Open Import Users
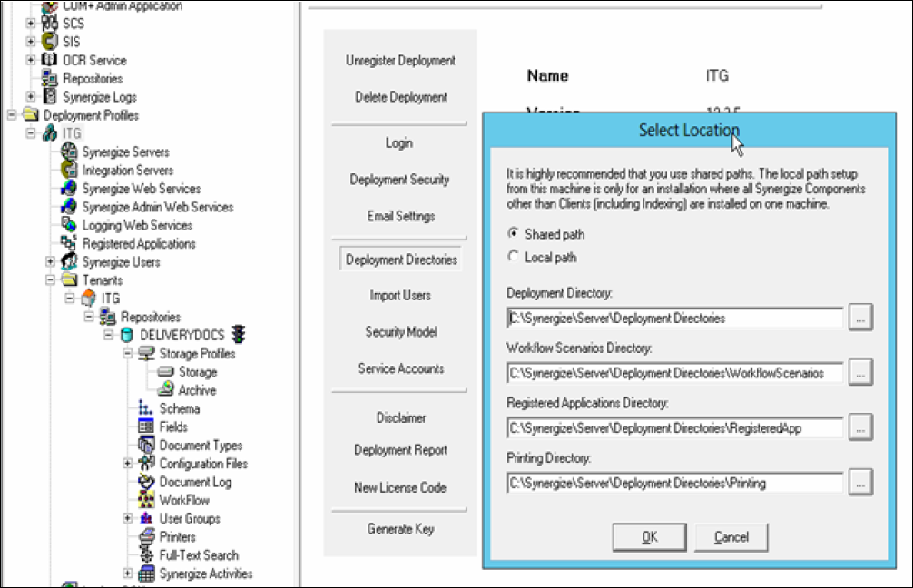Viewport: 913px width, 588px height. point(400,295)
